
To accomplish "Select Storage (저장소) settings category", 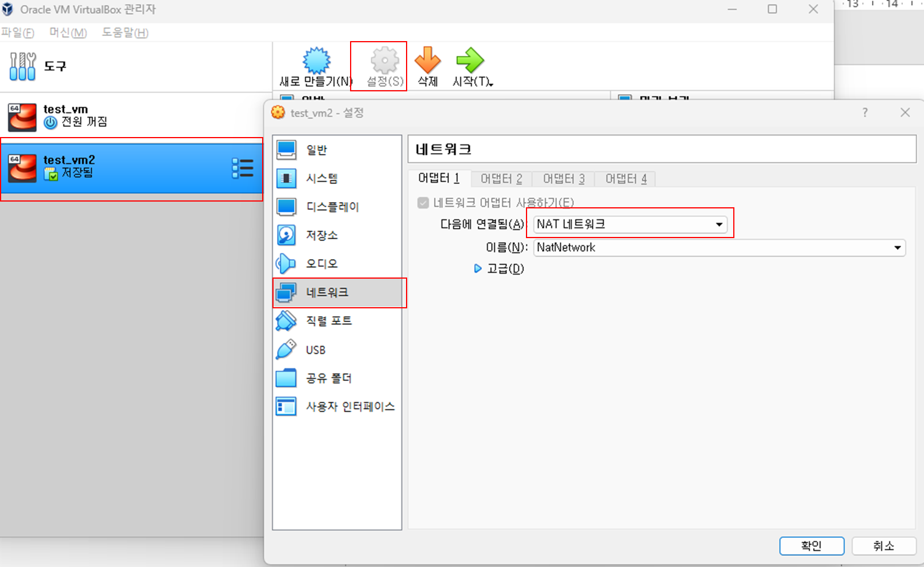I will pyautogui.click(x=337, y=235).
